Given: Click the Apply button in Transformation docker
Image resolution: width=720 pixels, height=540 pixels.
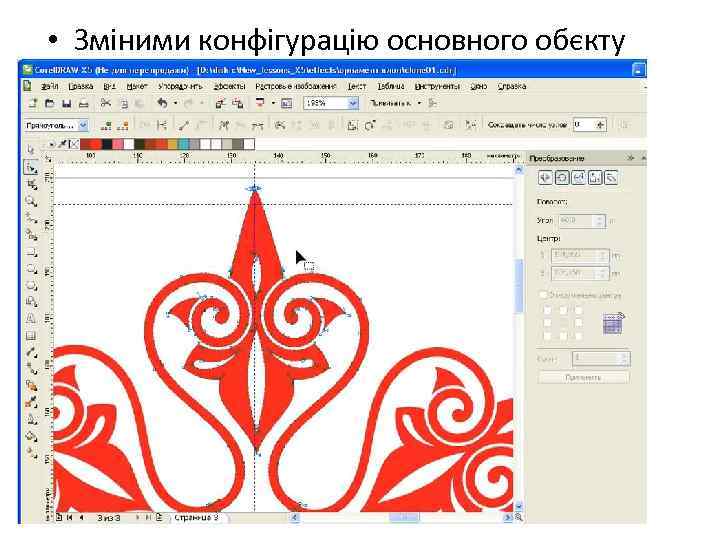Looking at the screenshot, I should tap(583, 377).
